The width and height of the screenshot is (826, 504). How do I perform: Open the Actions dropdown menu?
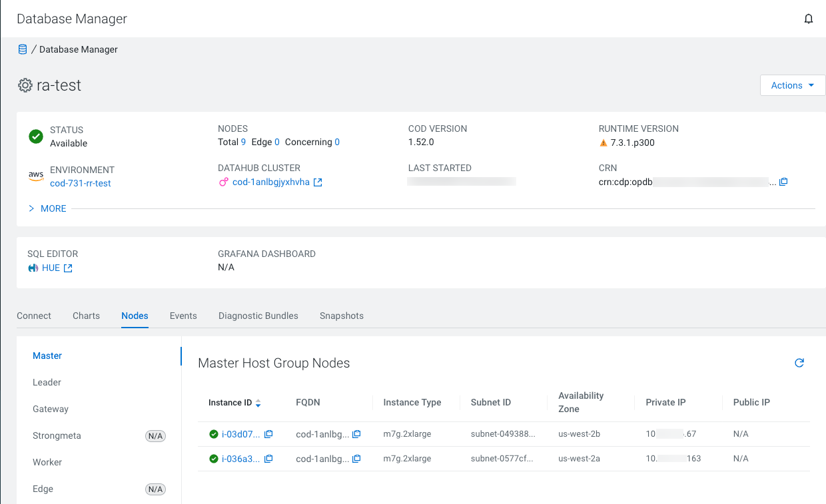point(792,85)
